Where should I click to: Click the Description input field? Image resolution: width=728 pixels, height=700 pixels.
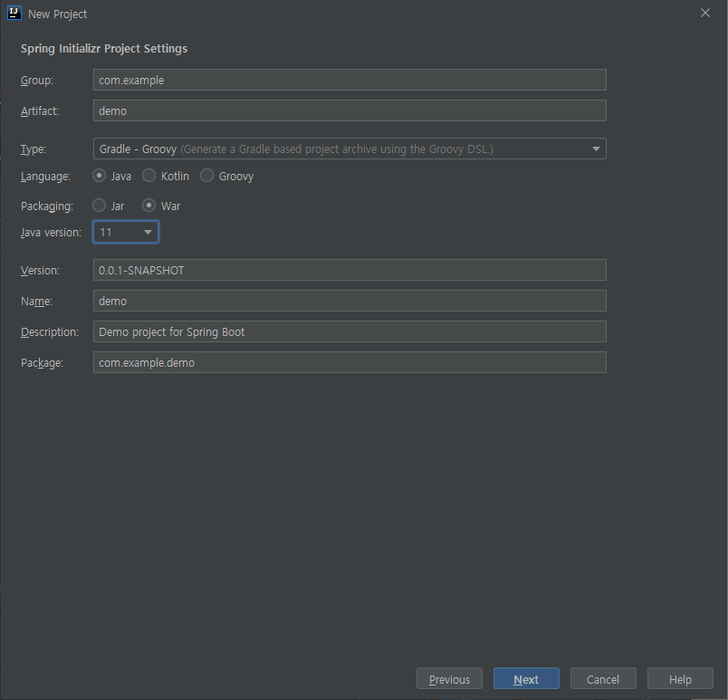[x=350, y=331]
